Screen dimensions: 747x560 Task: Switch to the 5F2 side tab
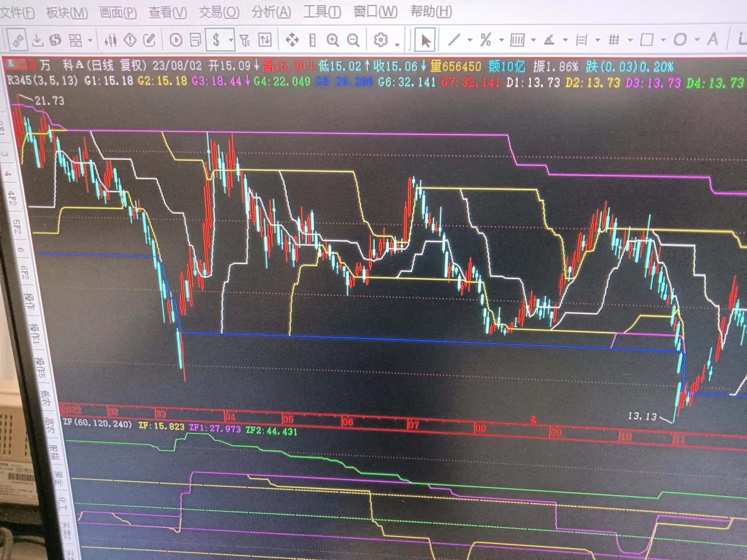[16, 227]
